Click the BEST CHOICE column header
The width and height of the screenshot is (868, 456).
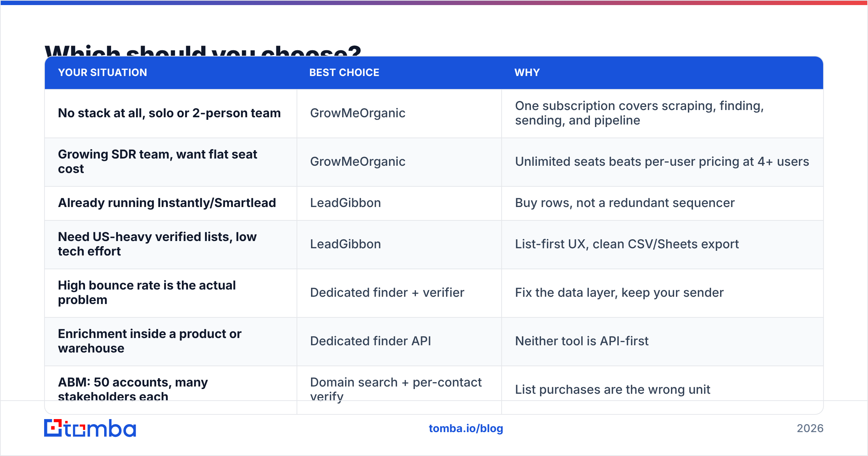[x=344, y=72]
